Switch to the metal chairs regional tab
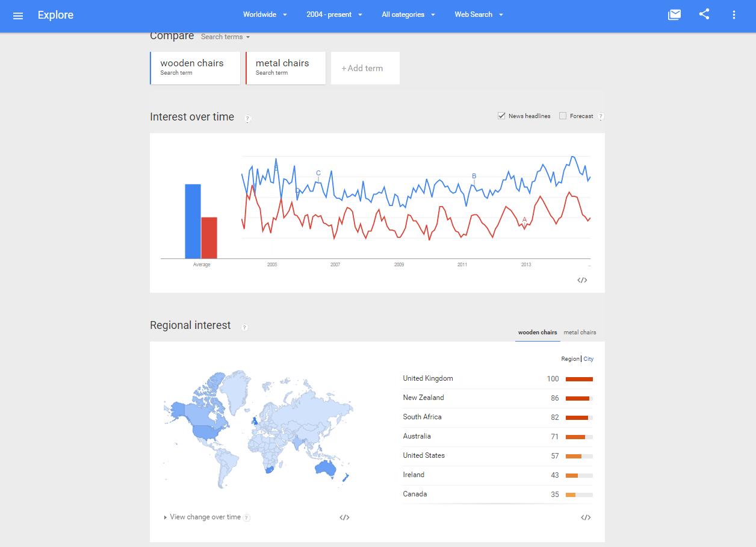Image resolution: width=756 pixels, height=547 pixels. [580, 333]
